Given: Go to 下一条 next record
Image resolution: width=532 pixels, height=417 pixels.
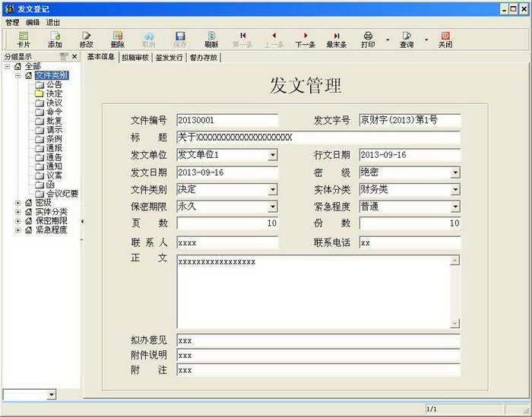Looking at the screenshot, I should pos(306,39).
